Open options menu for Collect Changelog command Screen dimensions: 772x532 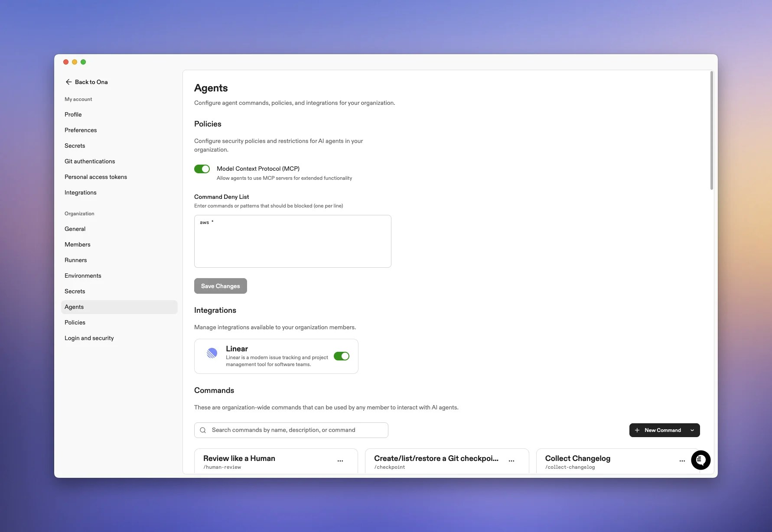coord(682,461)
